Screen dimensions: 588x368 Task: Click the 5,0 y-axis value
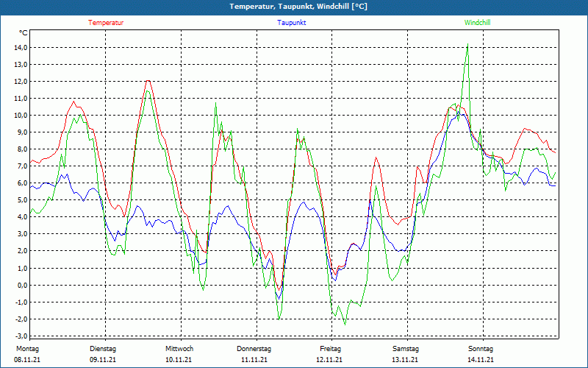21,200
